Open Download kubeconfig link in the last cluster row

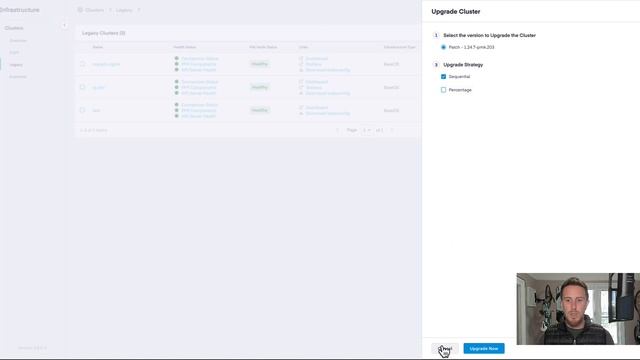pos(328,113)
